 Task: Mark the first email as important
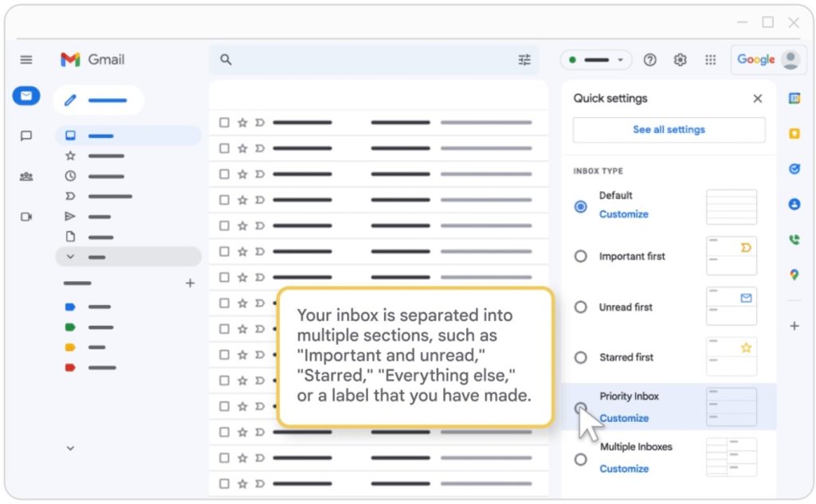(261, 123)
